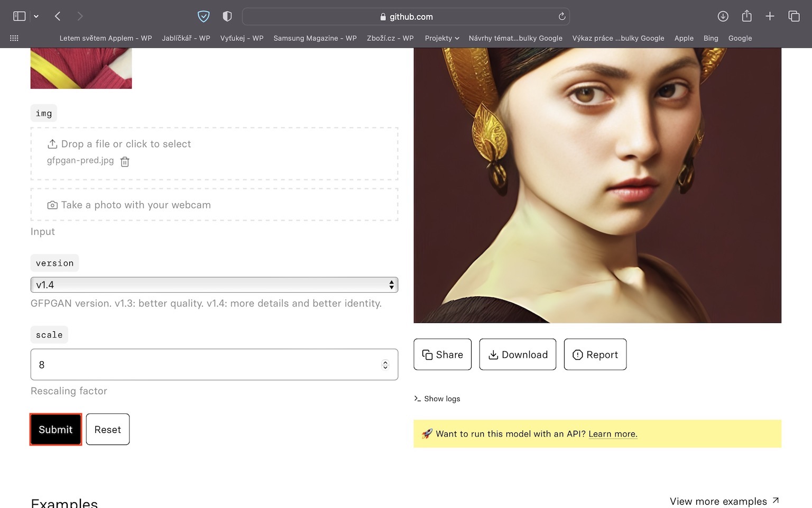Open Safari downloads icon
This screenshot has height=508, width=812.
point(723,16)
